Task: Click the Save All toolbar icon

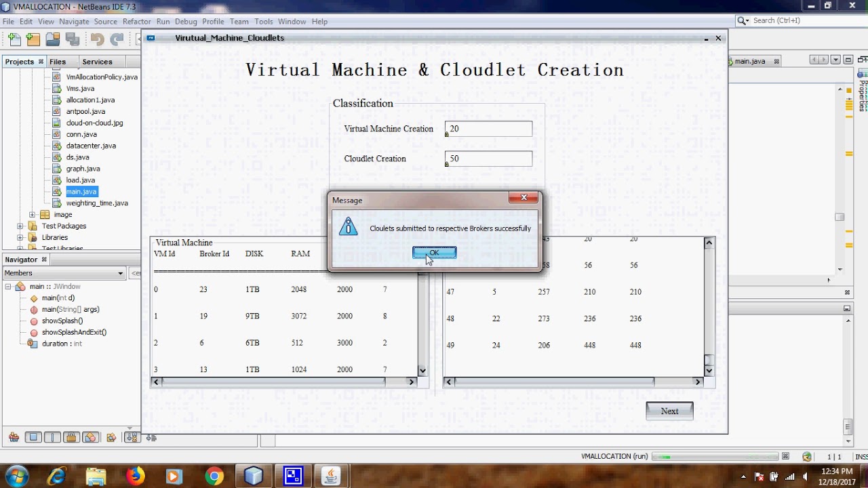Action: click(x=72, y=40)
